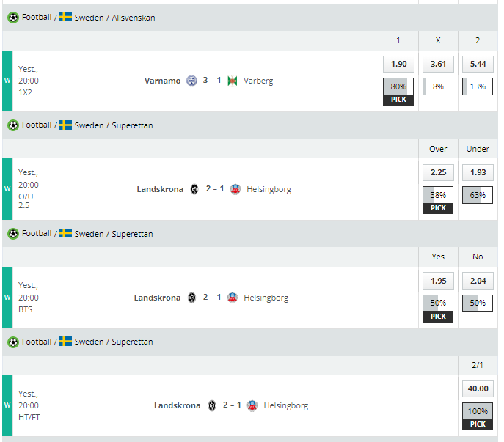Select Over odds 2.25

(438, 172)
